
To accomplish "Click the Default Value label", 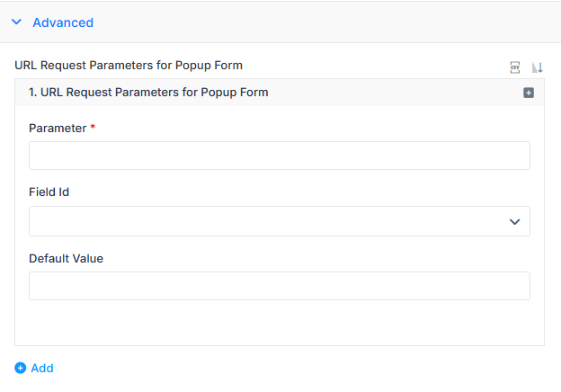I will [x=67, y=259].
